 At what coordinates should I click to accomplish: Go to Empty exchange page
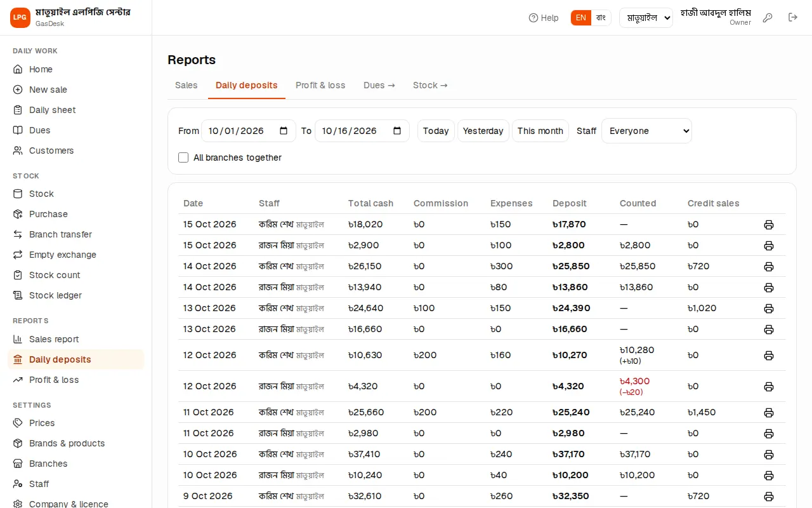pos(76,255)
